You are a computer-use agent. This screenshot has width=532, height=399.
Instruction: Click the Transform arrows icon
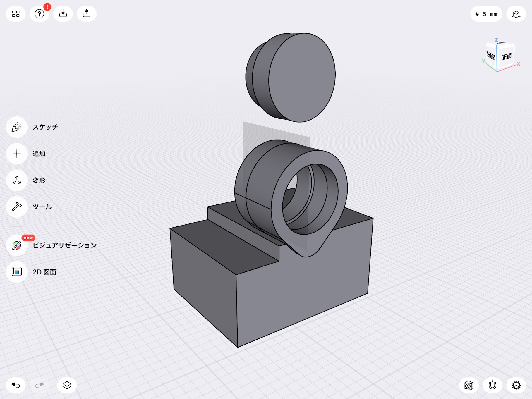(x=17, y=180)
